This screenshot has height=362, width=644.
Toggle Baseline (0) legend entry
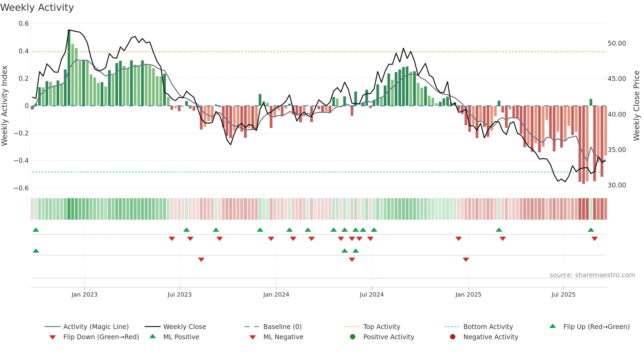click(273, 327)
